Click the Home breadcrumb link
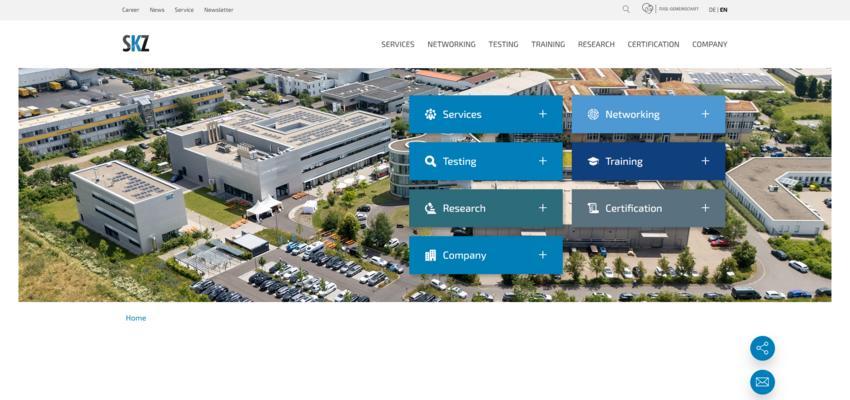This screenshot has width=850, height=400. (x=136, y=318)
